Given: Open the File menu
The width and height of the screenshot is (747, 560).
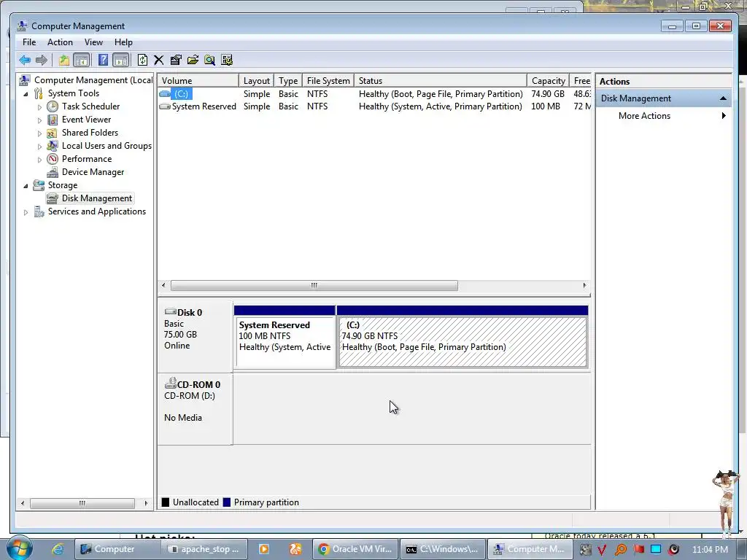Looking at the screenshot, I should coord(29,42).
